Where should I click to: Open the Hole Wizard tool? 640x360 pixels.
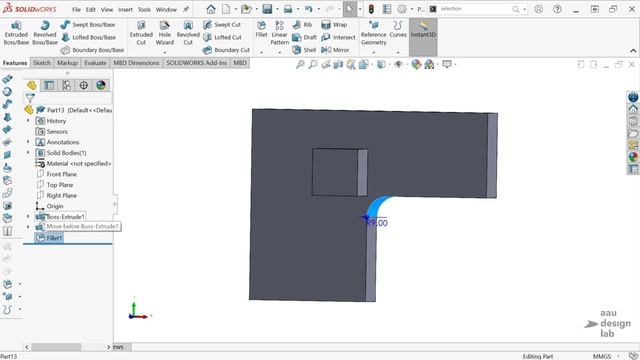click(164, 33)
